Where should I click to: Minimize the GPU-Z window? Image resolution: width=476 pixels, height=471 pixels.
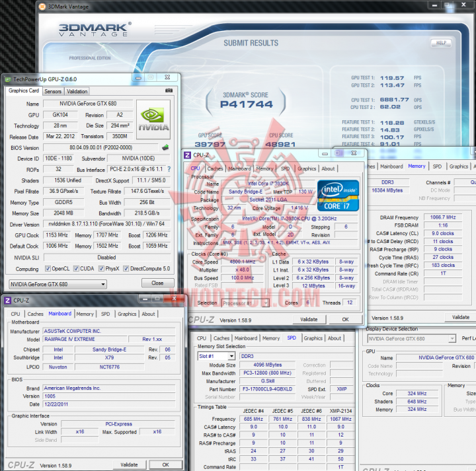coord(138,78)
